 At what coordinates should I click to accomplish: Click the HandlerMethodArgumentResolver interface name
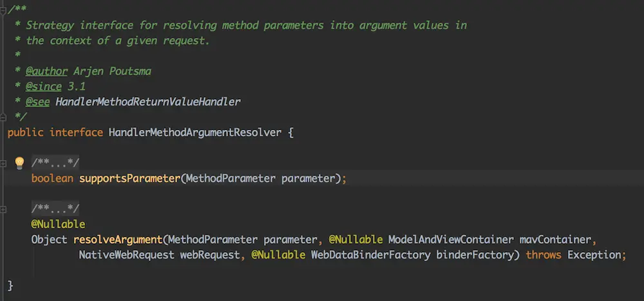[195, 132]
